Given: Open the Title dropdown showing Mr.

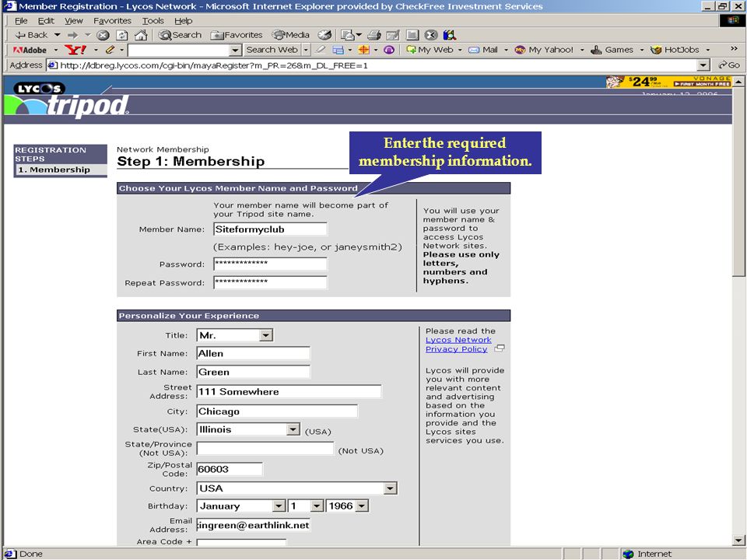Looking at the screenshot, I should pos(234,335).
